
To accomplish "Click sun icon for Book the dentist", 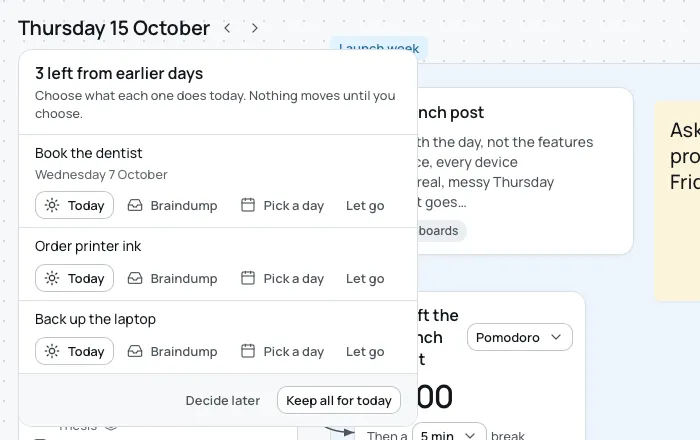I will pos(52,205).
